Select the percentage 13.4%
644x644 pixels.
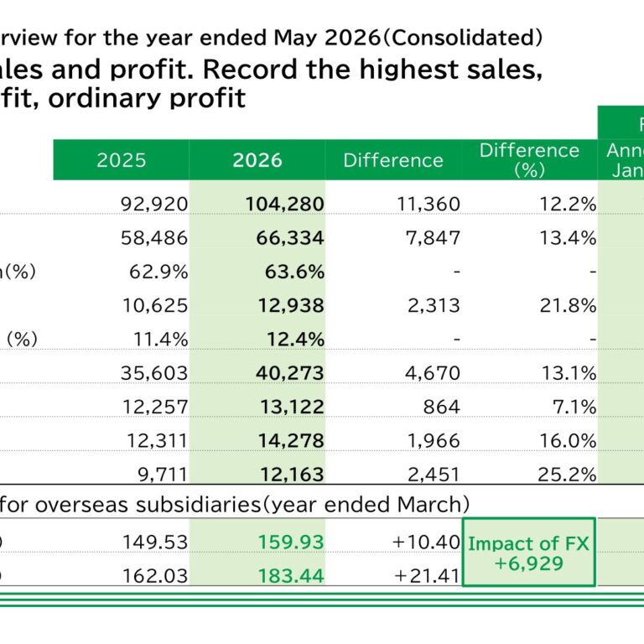point(568,238)
